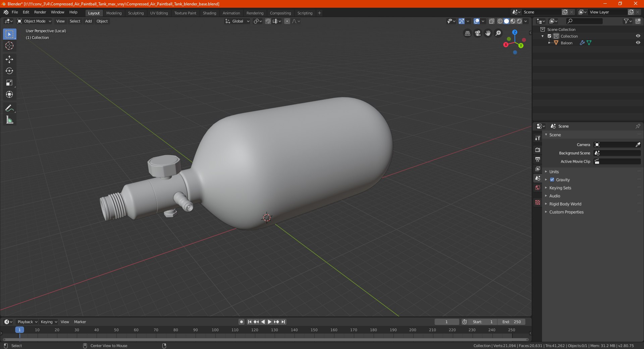
Task: Open the Texture properties tab
Action: tap(538, 202)
